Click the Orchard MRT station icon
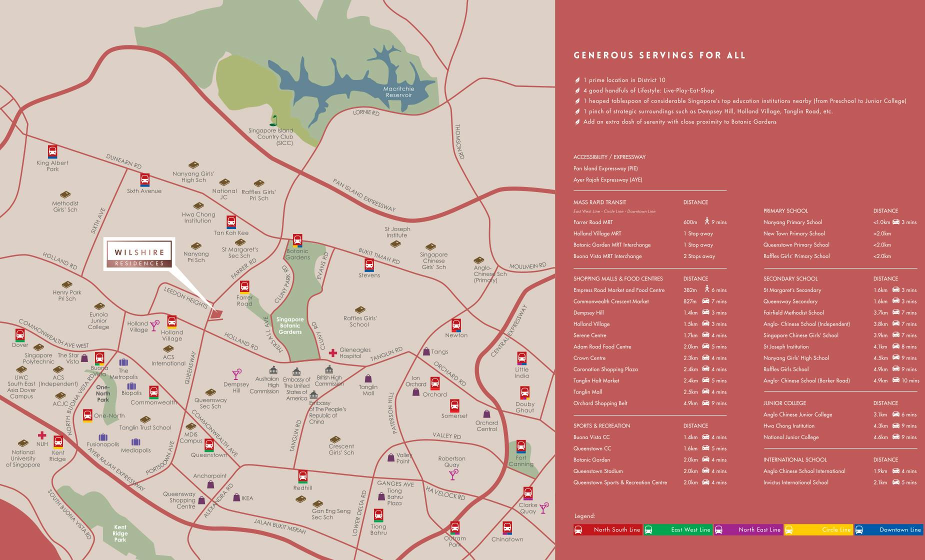The height and width of the screenshot is (560, 925). [435, 384]
